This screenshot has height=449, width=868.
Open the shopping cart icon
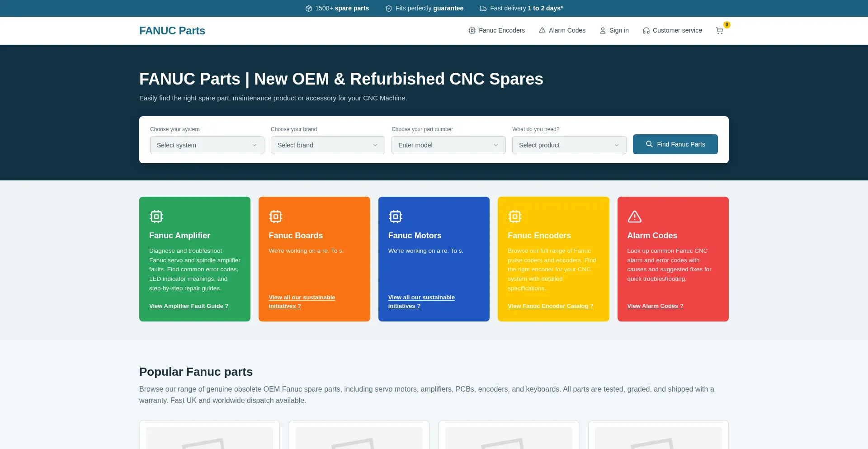pyautogui.click(x=719, y=31)
